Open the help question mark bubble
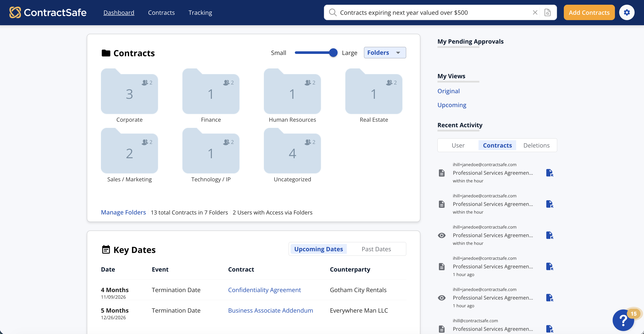Screen dimensions: 644x334 tap(623, 320)
